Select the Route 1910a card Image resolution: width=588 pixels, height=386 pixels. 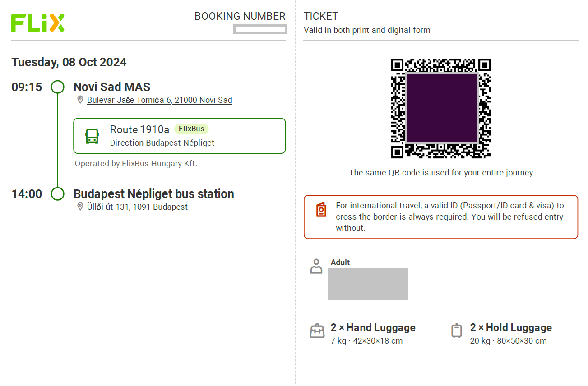pyautogui.click(x=179, y=136)
